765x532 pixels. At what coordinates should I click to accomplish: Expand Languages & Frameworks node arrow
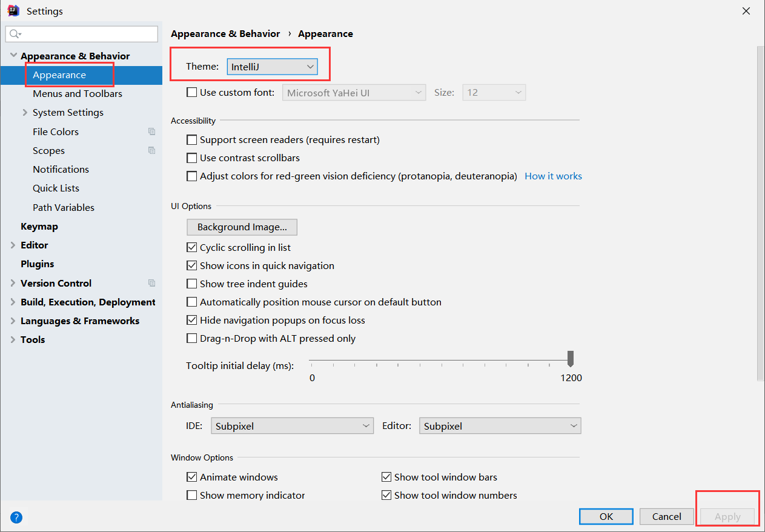tap(13, 321)
